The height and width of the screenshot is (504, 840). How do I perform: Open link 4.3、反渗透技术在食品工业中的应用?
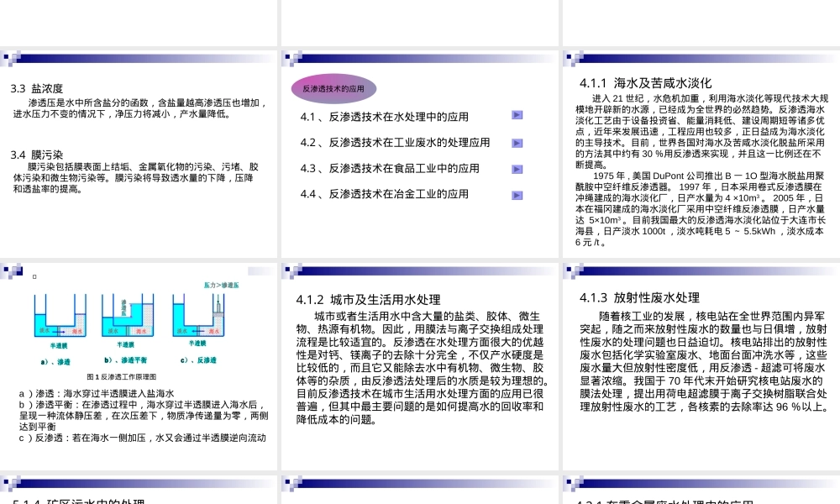pos(390,168)
